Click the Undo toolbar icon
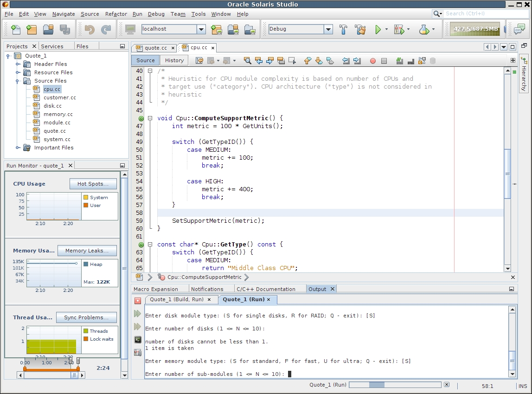Viewport: 532px width, 394px height. click(90, 30)
